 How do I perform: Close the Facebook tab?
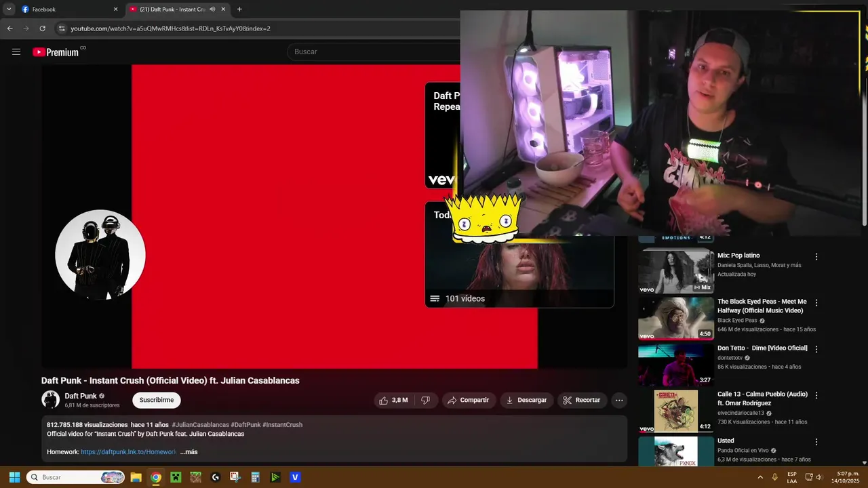point(115,9)
